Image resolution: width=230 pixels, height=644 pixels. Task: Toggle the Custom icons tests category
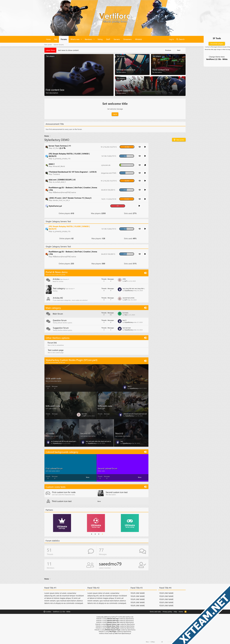(146, 487)
